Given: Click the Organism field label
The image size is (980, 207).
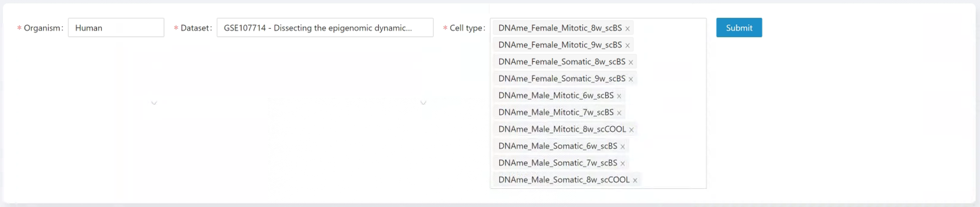Looking at the screenshot, I should pyautogui.click(x=42, y=28).
